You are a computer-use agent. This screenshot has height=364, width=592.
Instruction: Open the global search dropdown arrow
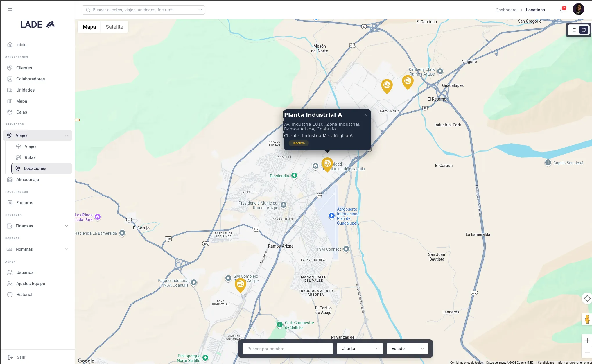click(200, 10)
